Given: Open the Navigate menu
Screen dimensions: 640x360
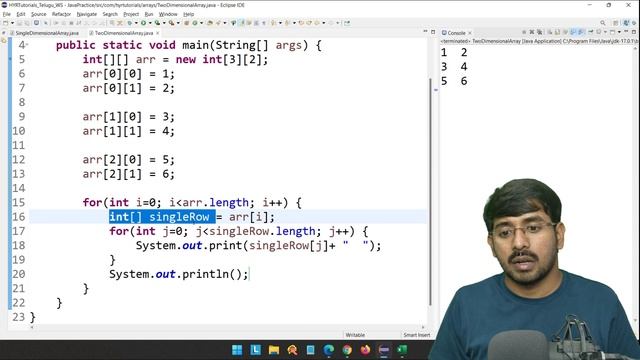Looking at the screenshot, I should coord(87,14).
